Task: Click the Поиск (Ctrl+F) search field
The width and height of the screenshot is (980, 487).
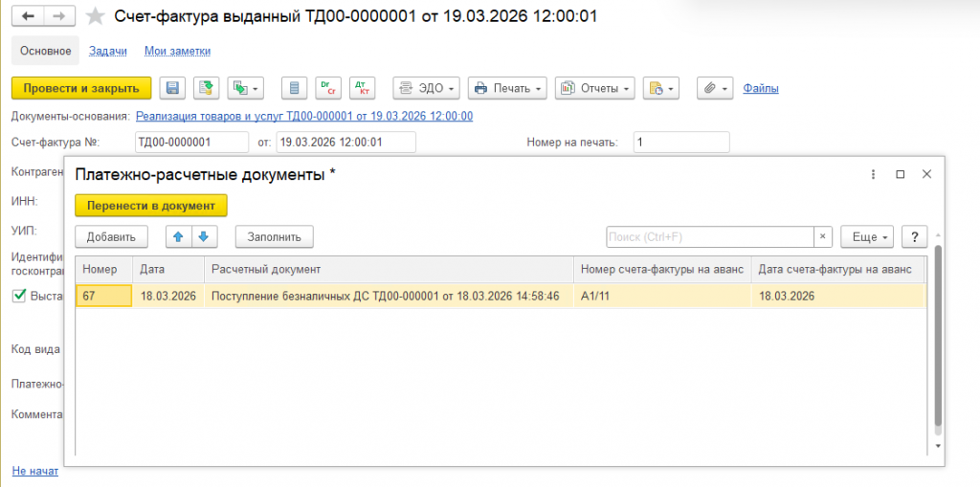Action: point(710,237)
